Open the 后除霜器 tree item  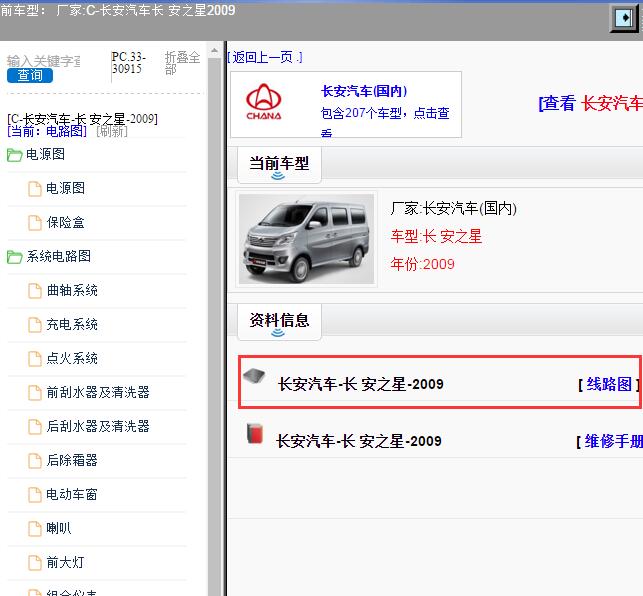pos(72,460)
